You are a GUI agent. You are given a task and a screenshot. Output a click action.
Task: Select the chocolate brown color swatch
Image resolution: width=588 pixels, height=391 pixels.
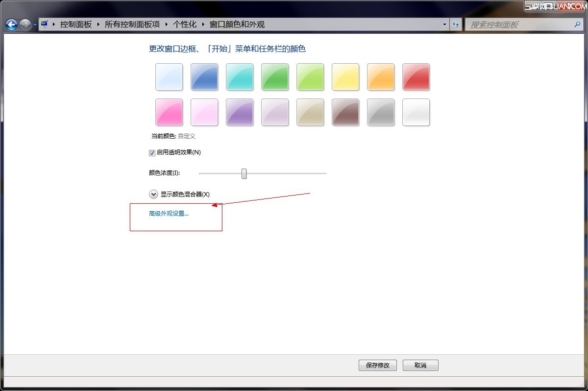pyautogui.click(x=345, y=112)
